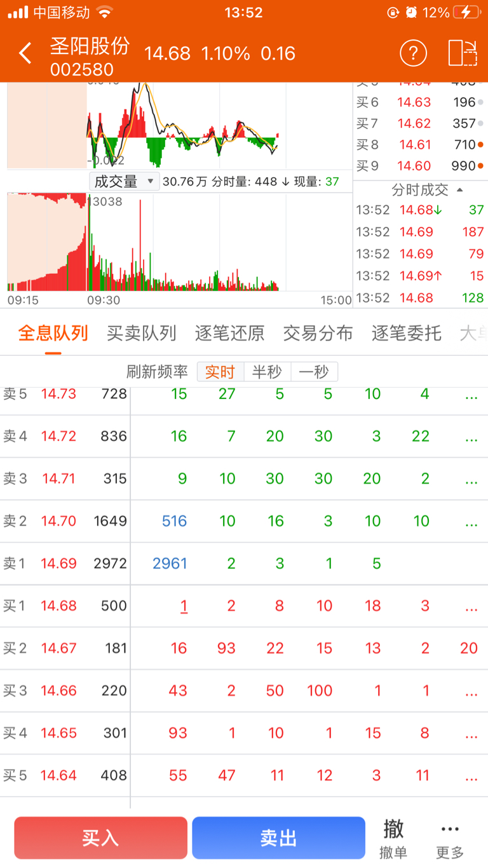The height and width of the screenshot is (868, 488).
Task: Select 买1 price 14.68 in queue
Action: tap(58, 606)
